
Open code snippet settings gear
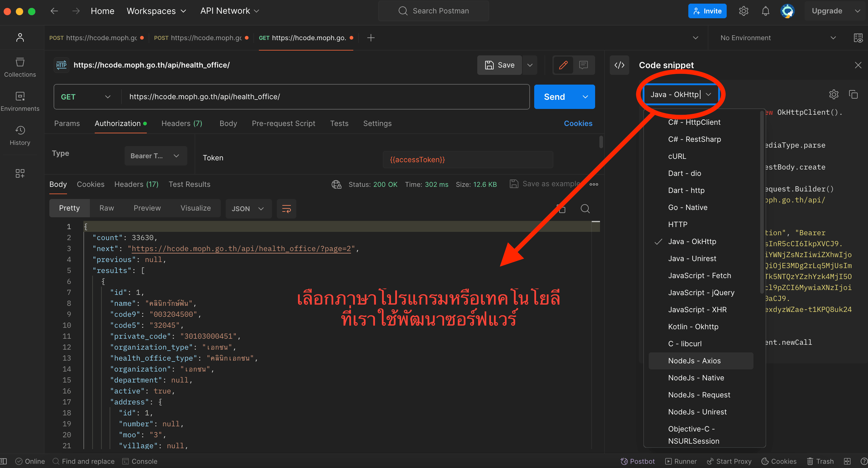coord(834,95)
